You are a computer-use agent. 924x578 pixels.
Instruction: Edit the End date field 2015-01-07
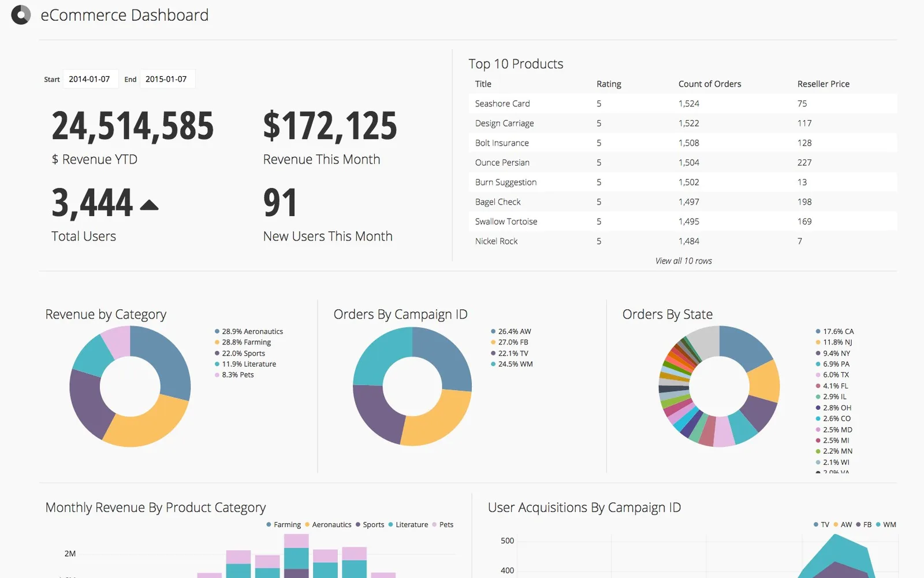(167, 79)
